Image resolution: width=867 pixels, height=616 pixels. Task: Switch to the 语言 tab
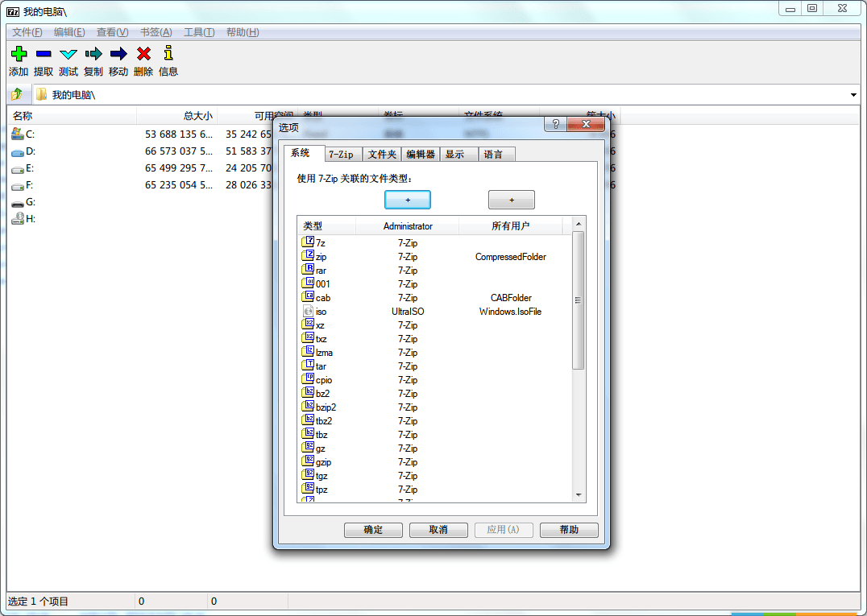tap(493, 155)
